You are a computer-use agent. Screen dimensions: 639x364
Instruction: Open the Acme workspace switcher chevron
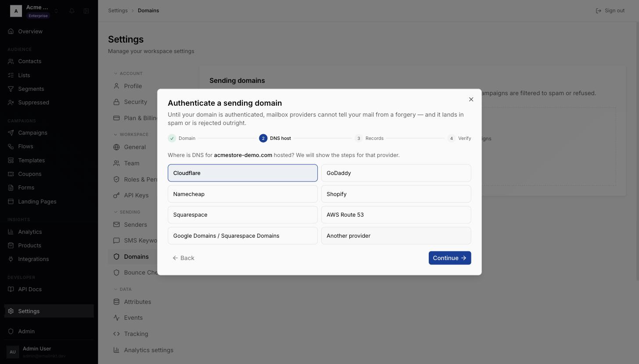(x=56, y=11)
